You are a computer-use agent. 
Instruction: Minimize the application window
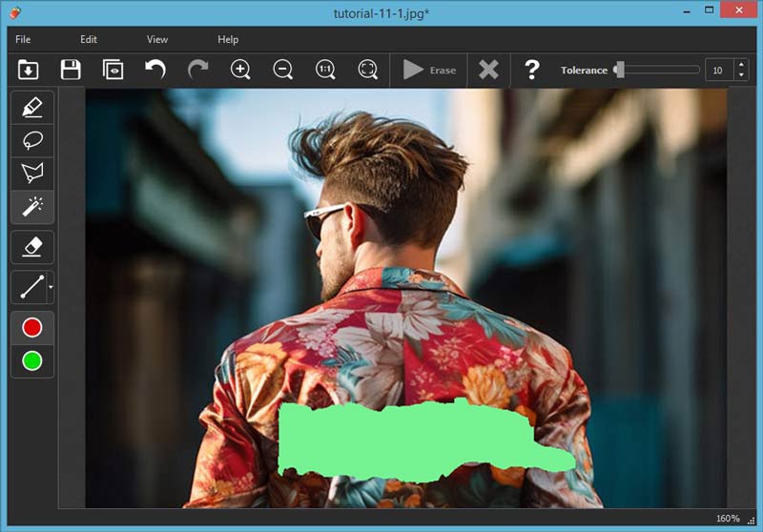click(687, 10)
